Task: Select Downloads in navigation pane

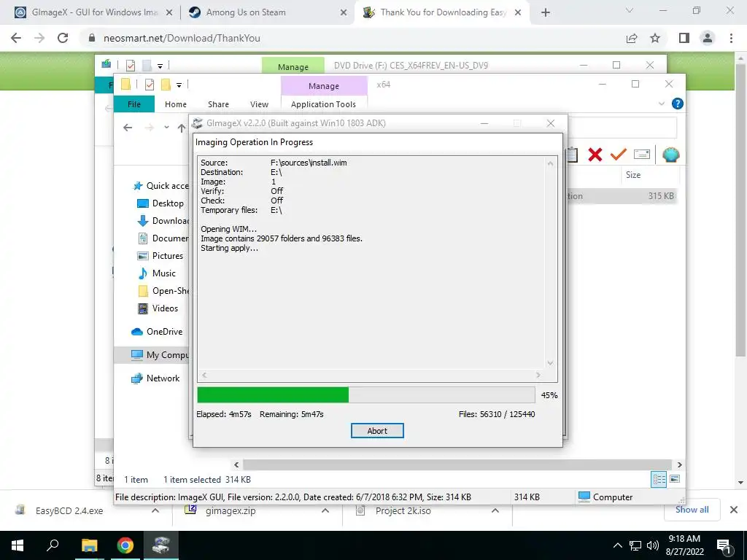Action: [163, 221]
